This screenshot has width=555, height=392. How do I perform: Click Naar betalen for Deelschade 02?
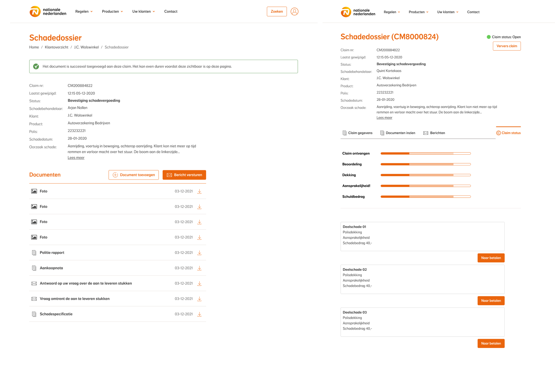pos(491,301)
